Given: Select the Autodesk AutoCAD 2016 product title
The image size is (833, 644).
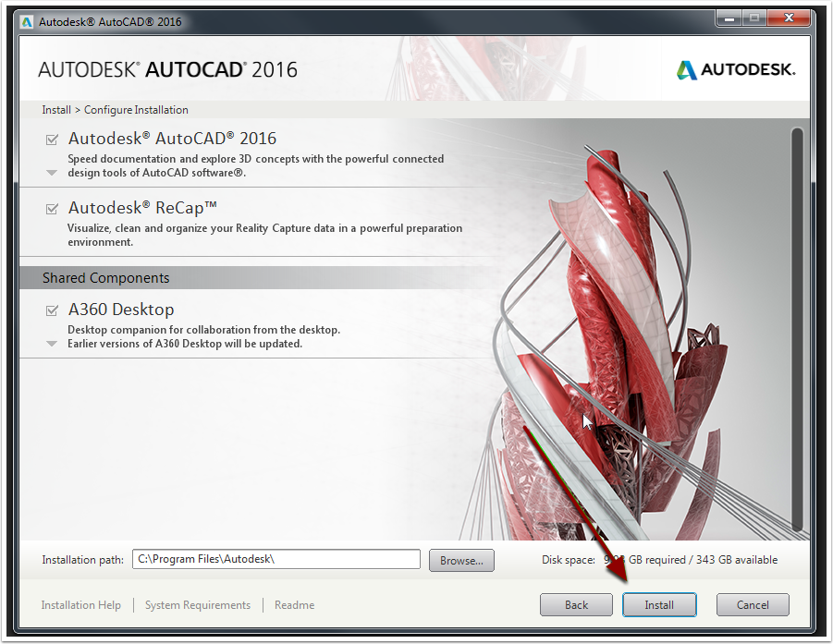Looking at the screenshot, I should coord(172,139).
